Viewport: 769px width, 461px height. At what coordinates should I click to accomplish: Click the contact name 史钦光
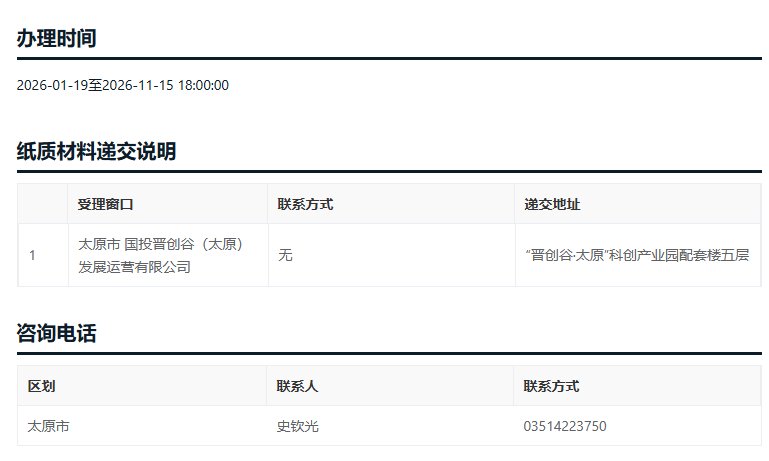297,426
